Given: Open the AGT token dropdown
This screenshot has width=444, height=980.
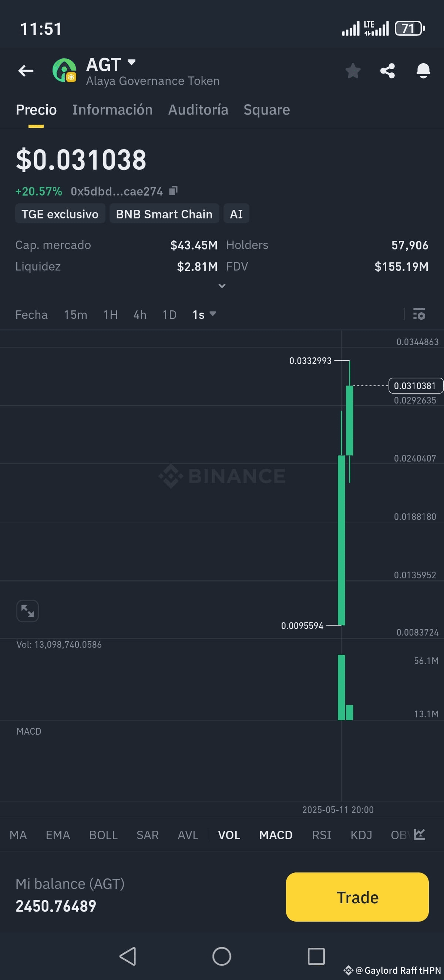Looking at the screenshot, I should [131, 62].
